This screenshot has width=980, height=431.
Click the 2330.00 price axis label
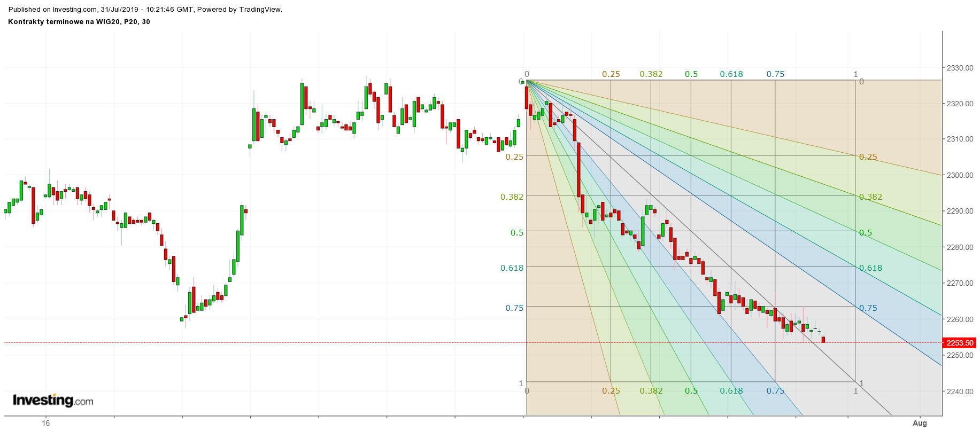960,68
